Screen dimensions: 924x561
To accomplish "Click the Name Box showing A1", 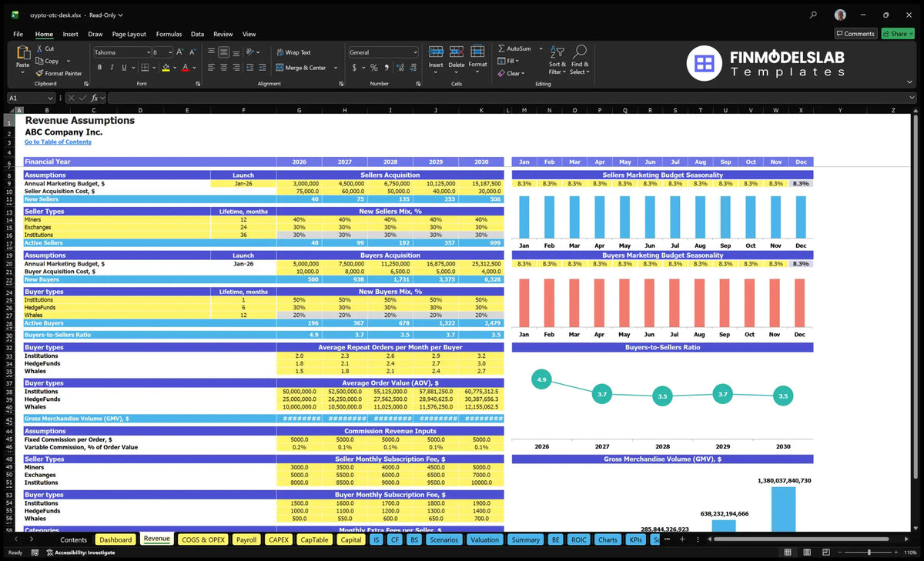I will (x=31, y=98).
